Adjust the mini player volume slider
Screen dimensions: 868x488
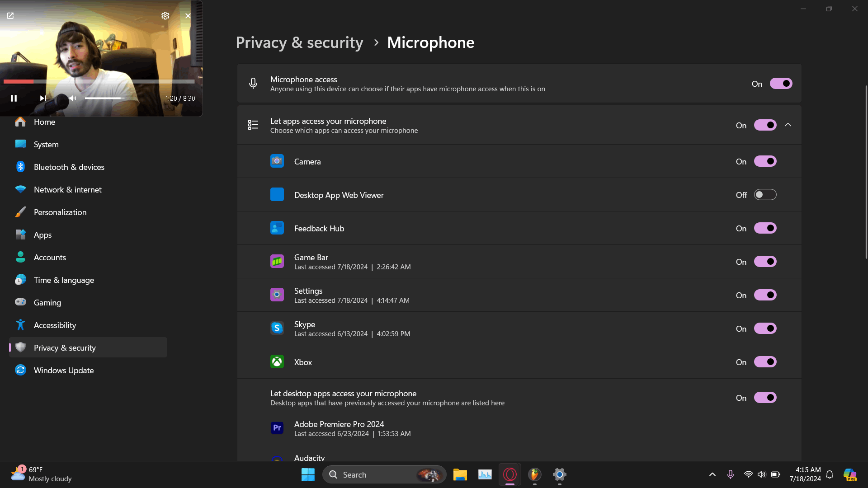coord(104,98)
